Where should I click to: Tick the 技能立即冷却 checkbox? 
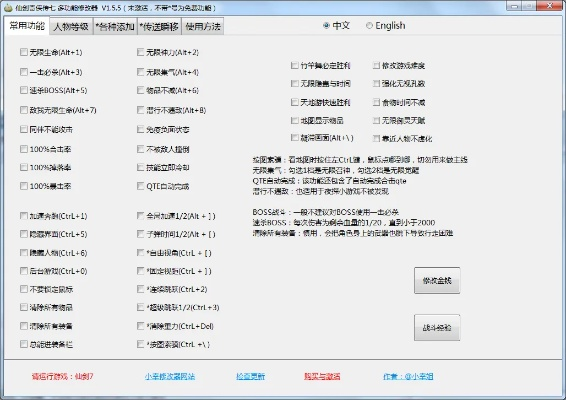click(140, 168)
